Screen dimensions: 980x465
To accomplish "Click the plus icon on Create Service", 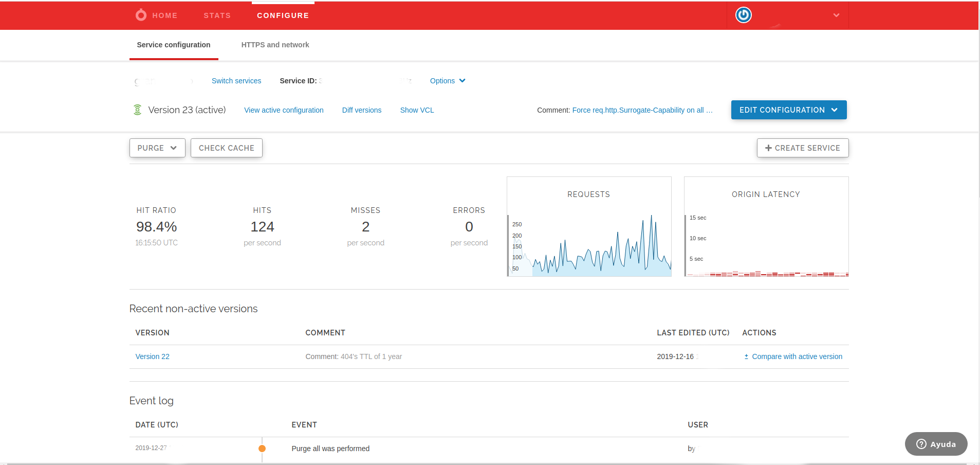I will [768, 148].
